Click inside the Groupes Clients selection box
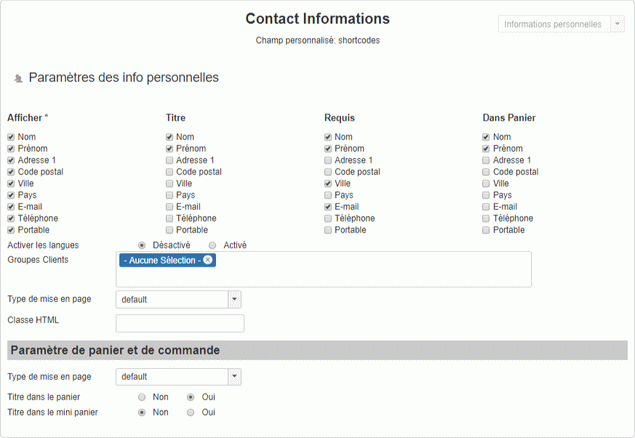The width and height of the screenshot is (635, 438). 370,272
